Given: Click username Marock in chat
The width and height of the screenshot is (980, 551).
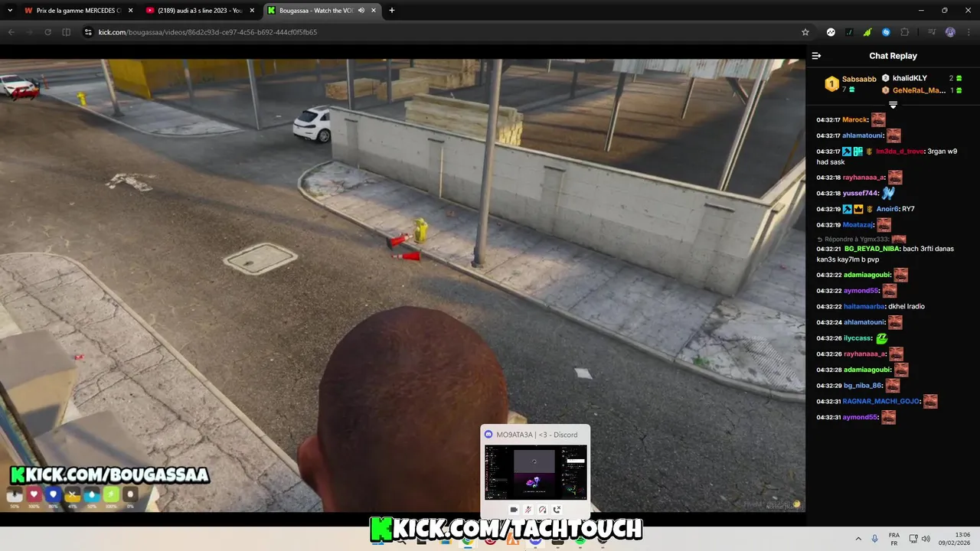Looking at the screenshot, I should [x=854, y=120].
